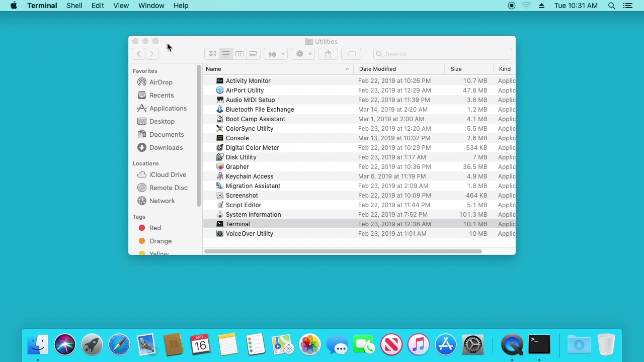
Task: Sort by the Size column header
Action: click(469, 69)
